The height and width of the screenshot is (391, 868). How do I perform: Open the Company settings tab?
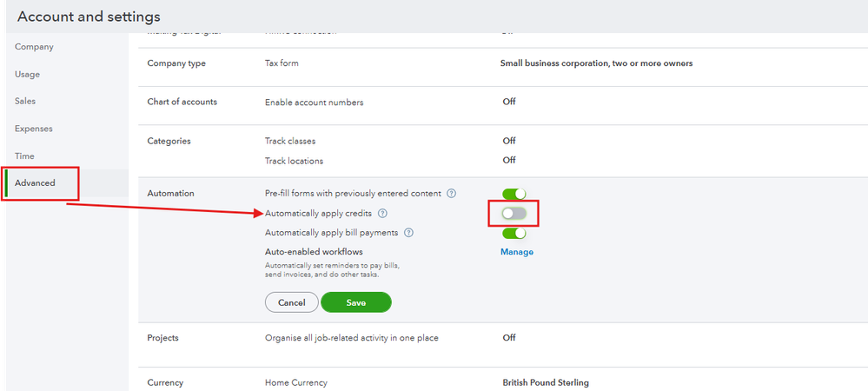(x=34, y=47)
